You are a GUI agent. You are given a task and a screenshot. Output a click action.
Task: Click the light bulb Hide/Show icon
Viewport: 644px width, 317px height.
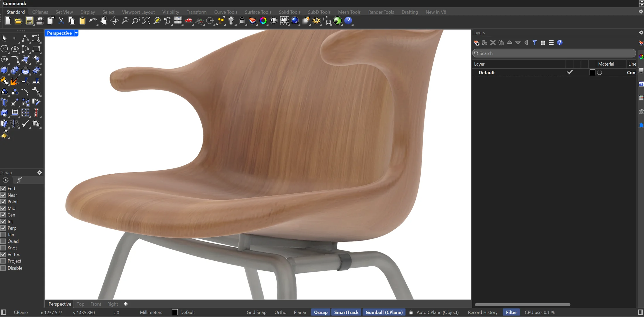[x=231, y=21]
